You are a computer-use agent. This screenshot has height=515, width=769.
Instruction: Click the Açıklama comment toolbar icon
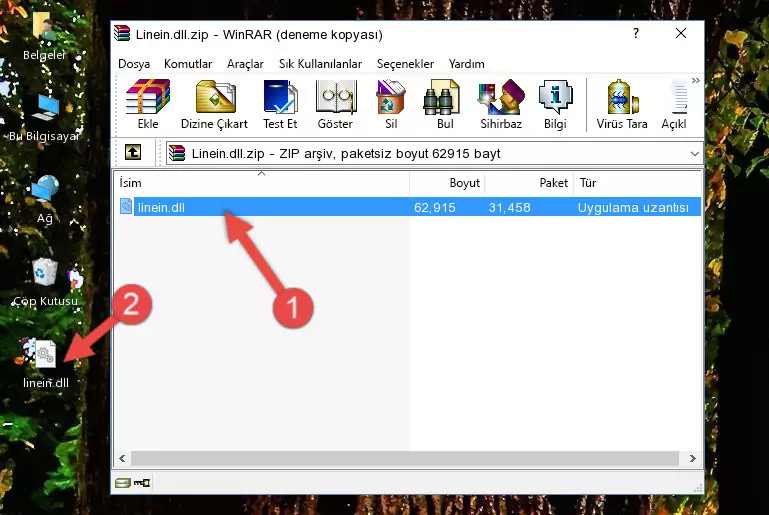[675, 104]
